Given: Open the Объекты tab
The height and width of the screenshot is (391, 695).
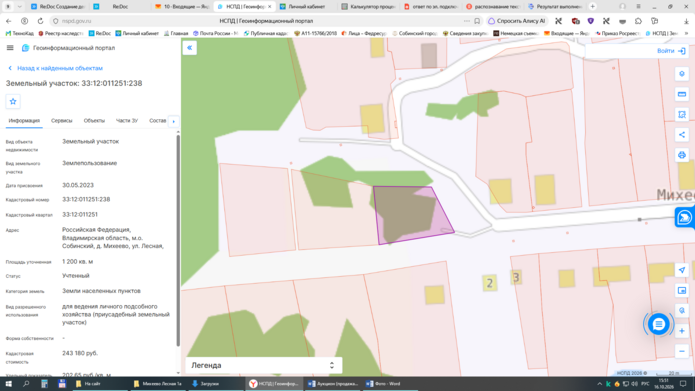Looking at the screenshot, I should pos(94,121).
